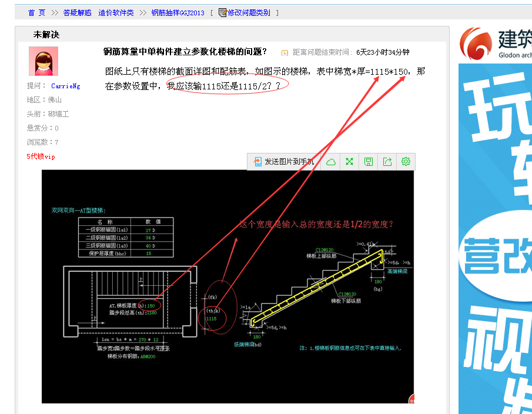Click the save image disk icon
The height and width of the screenshot is (414, 532).
(x=369, y=162)
